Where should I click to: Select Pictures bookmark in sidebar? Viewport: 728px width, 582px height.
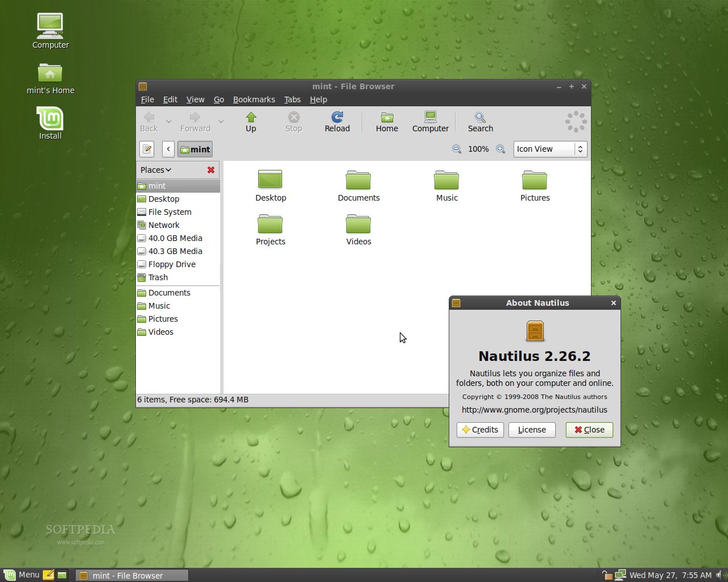tap(178, 319)
